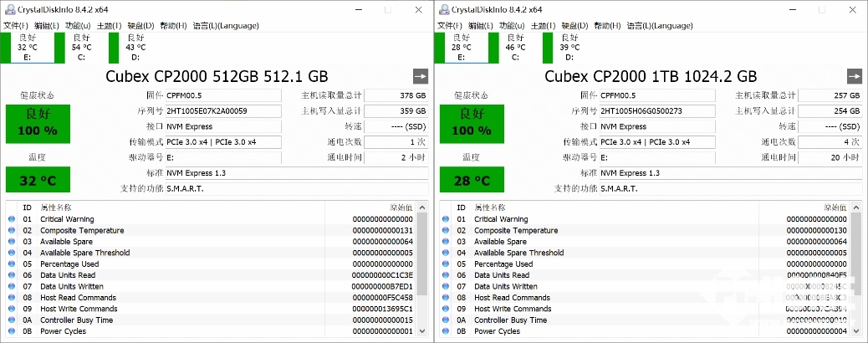Click blue status dot for Critical Warning, 512GB window

(x=12, y=219)
